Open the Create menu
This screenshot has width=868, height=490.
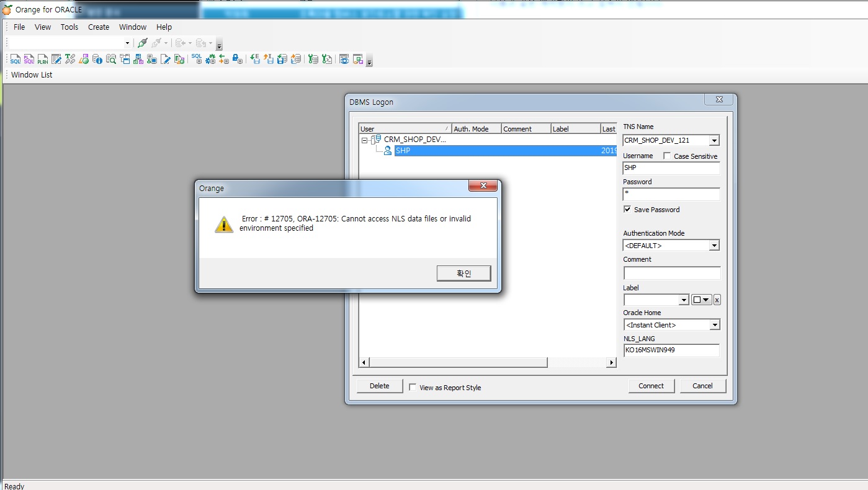tap(99, 27)
